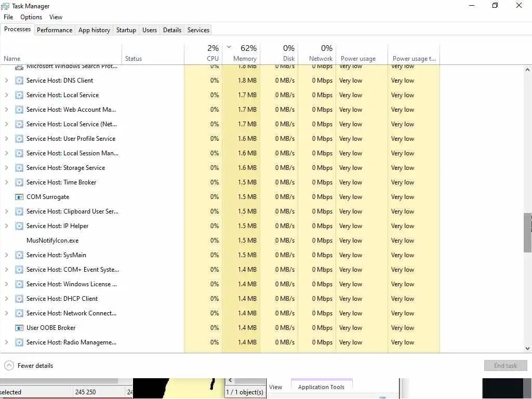Click the Service Host: COM+ Event Syste... gear icon
This screenshot has height=399, width=532.
point(19,270)
